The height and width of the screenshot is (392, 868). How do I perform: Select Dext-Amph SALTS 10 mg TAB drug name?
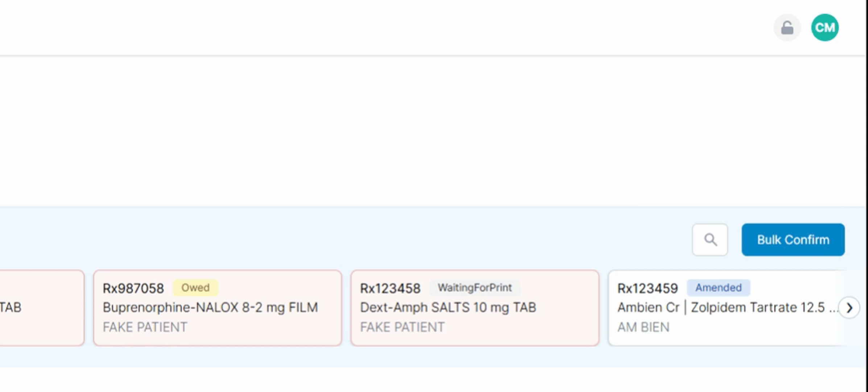[448, 307]
